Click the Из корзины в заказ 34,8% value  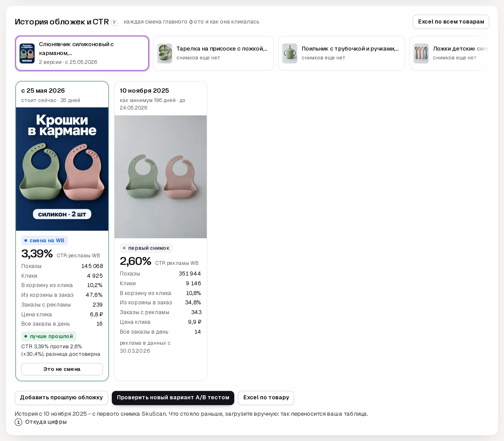(193, 302)
